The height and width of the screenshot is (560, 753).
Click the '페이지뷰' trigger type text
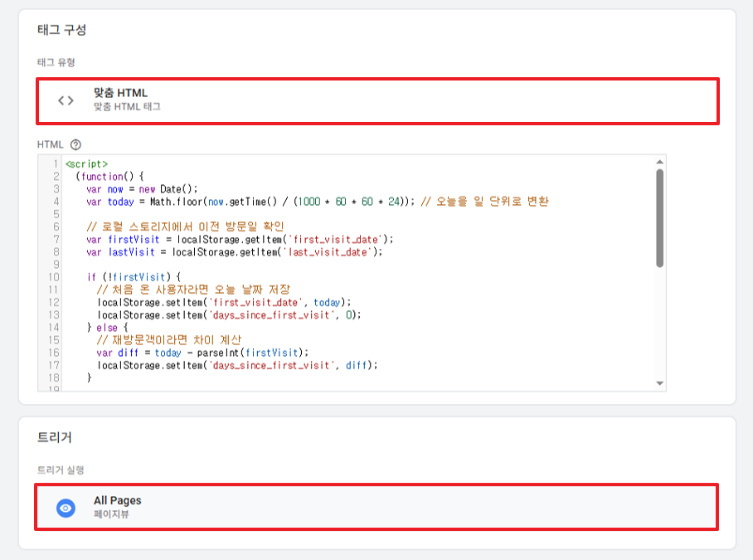coord(111,514)
